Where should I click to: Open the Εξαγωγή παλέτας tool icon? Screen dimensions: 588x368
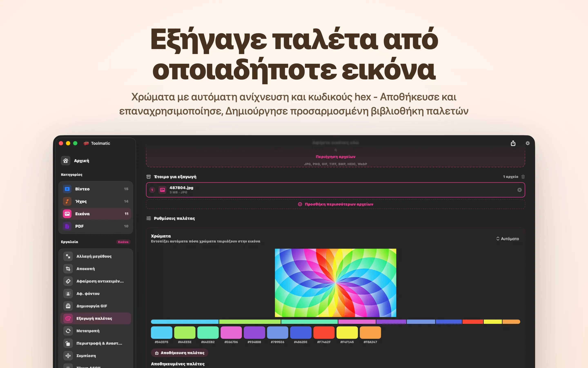point(68,318)
